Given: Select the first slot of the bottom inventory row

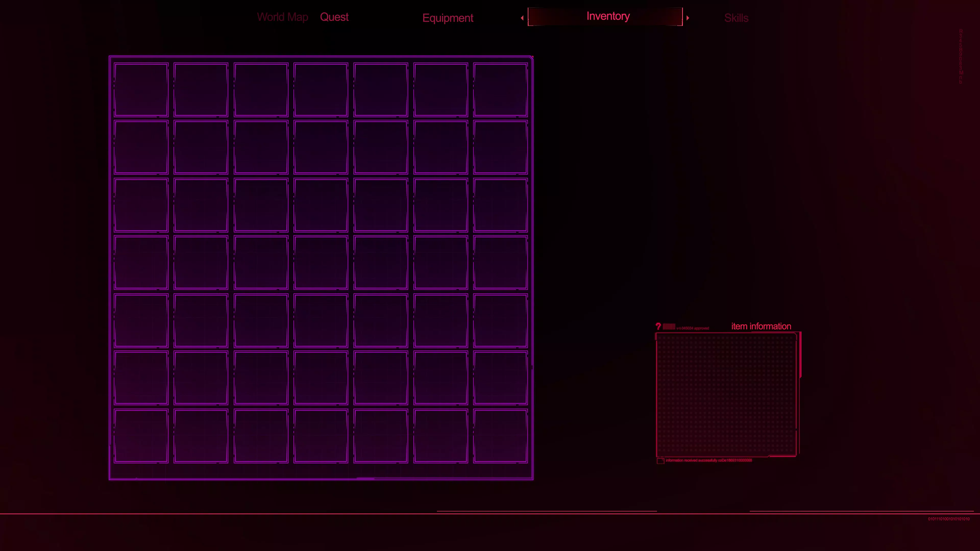Looking at the screenshot, I should (x=141, y=436).
